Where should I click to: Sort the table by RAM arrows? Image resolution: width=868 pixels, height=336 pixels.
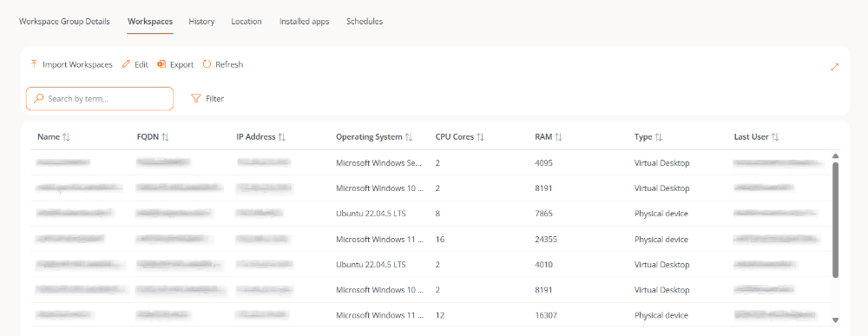[x=558, y=137]
